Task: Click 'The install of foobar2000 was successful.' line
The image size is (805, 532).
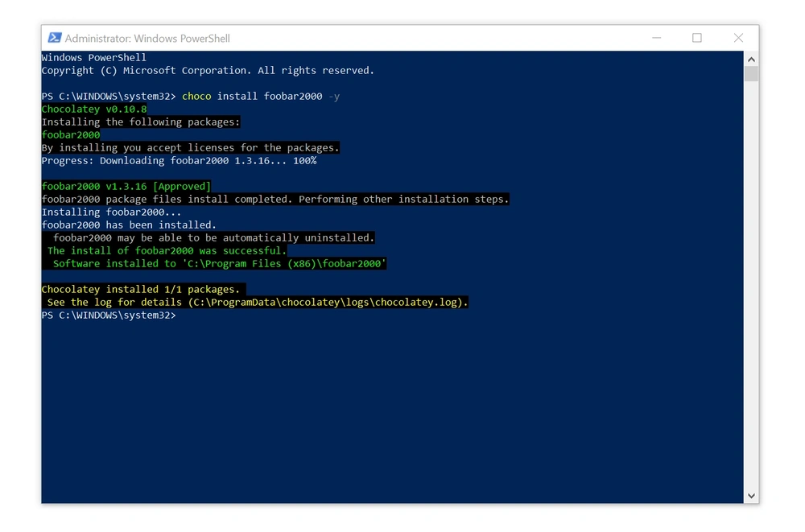Action: click(x=167, y=250)
